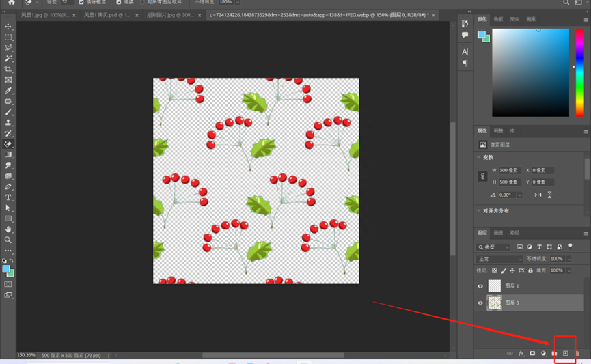The image size is (591, 364).
Task: Switch to the 通道 tab
Action: pos(498,233)
